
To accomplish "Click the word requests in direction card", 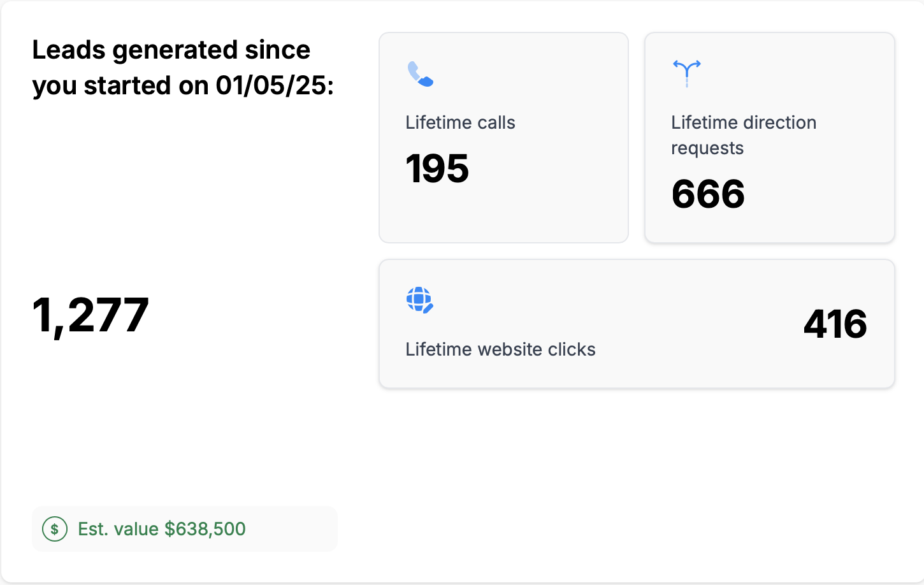I will coord(707,148).
